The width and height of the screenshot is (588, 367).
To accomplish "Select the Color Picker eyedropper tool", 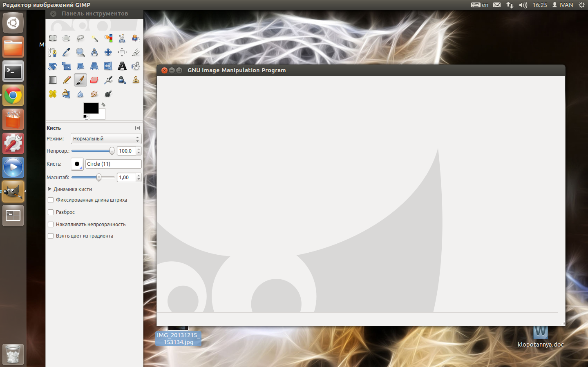I will click(x=67, y=52).
